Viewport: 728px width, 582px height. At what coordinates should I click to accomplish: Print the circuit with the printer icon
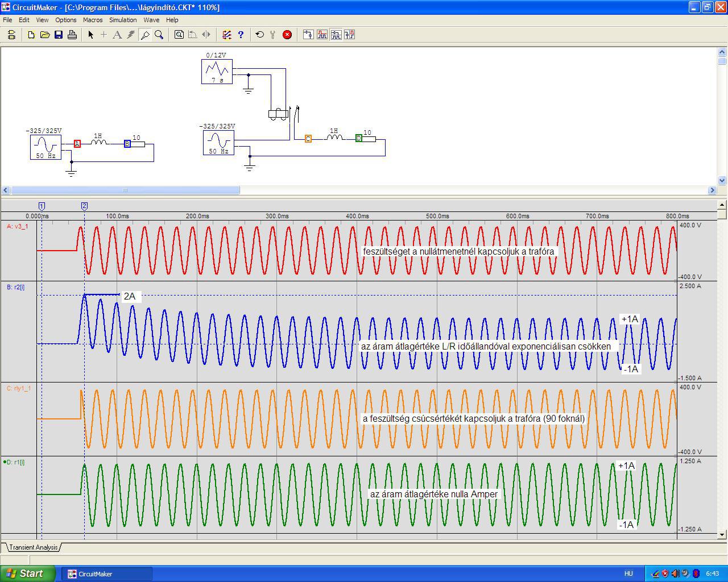(72, 35)
